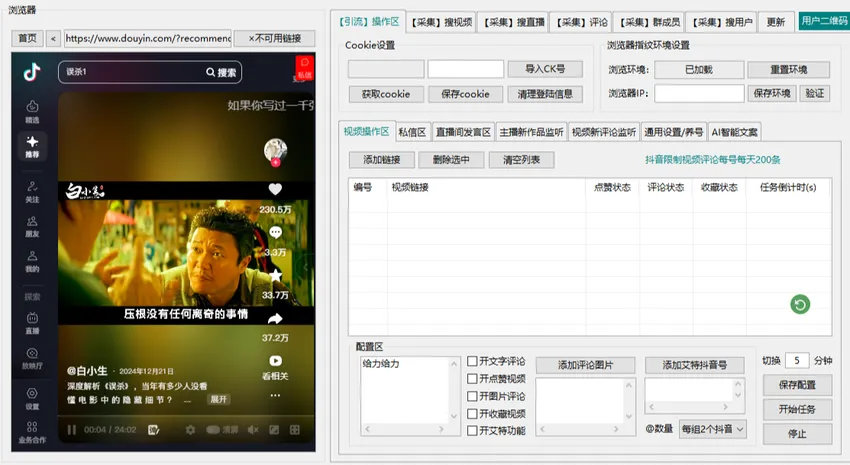
Task: Like the video with heart icon
Action: tap(275, 189)
